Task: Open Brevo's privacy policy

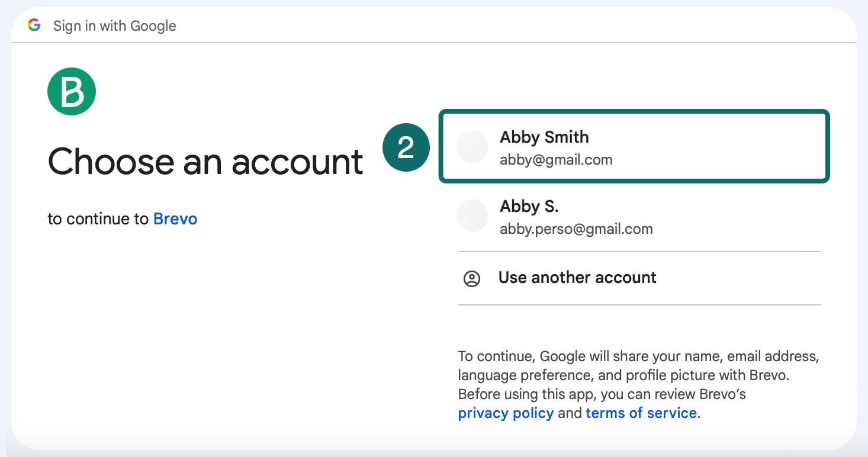Action: 506,413
